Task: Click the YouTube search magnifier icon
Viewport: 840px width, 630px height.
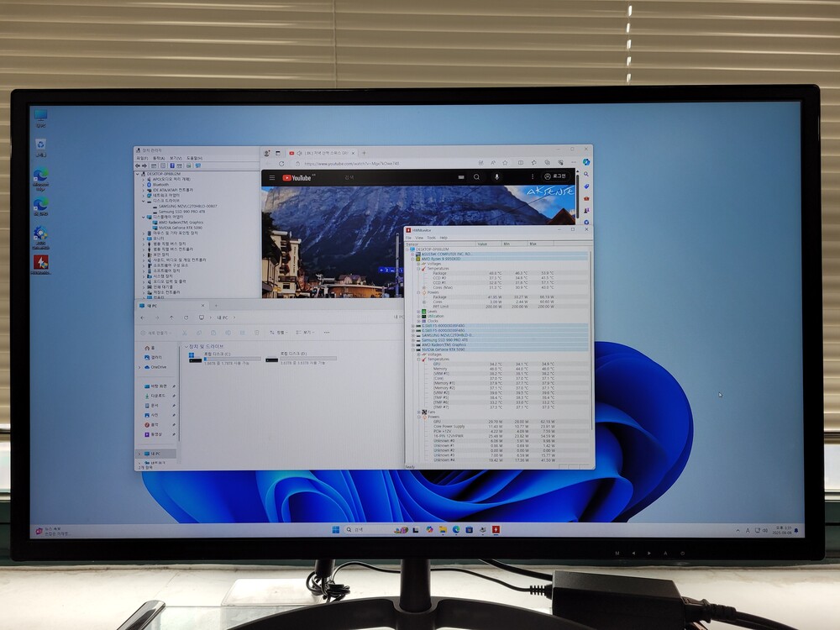Action: (x=476, y=177)
